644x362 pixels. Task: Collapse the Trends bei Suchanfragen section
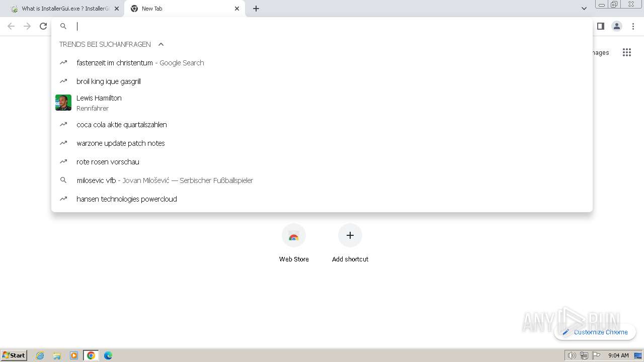(x=161, y=44)
